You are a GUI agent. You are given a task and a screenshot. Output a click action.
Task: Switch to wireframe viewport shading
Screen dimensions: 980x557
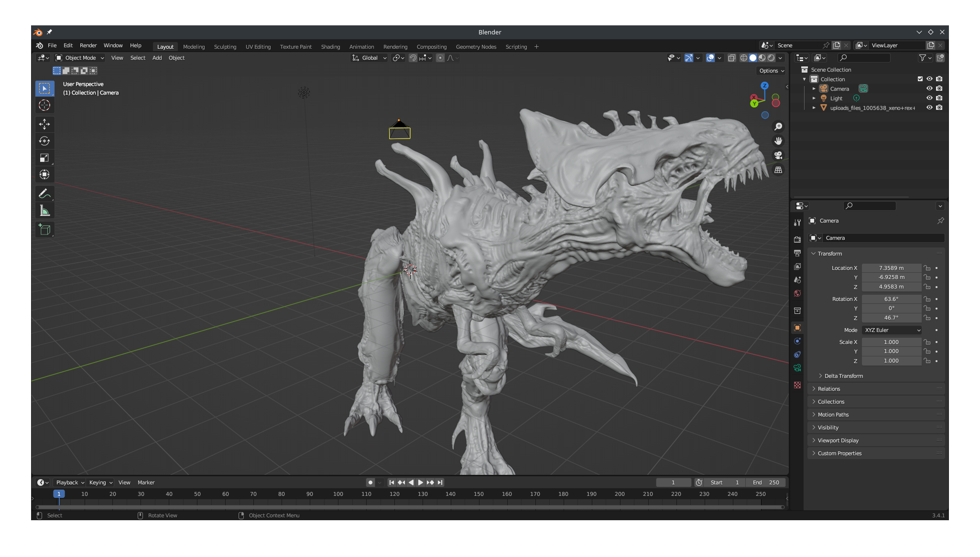[743, 58]
